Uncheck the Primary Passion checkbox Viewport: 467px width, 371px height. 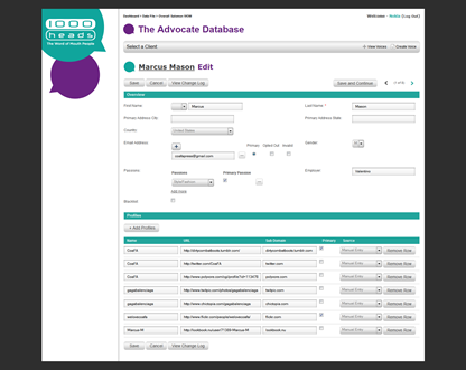(x=225, y=180)
